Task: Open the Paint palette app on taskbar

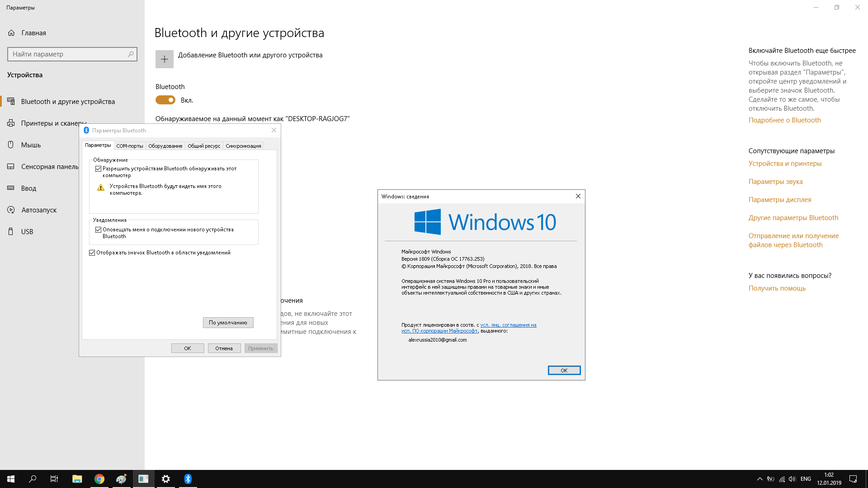Action: 122,479
